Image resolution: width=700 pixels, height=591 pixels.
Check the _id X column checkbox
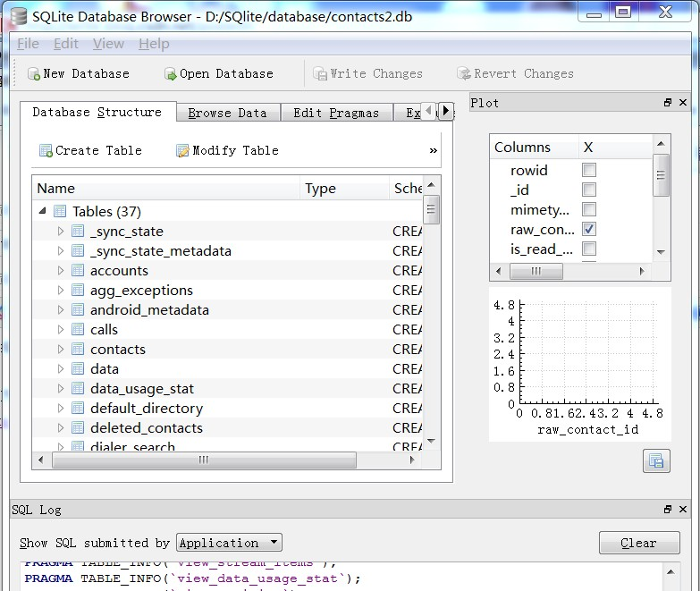(589, 190)
